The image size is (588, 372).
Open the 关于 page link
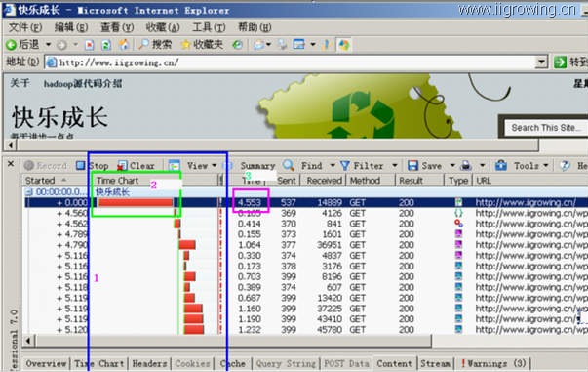point(20,83)
